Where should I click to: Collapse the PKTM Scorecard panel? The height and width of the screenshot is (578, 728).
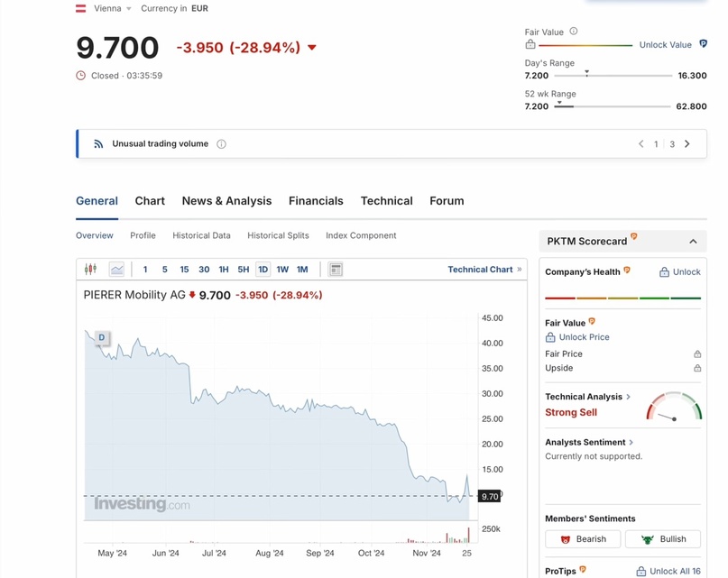click(x=693, y=242)
